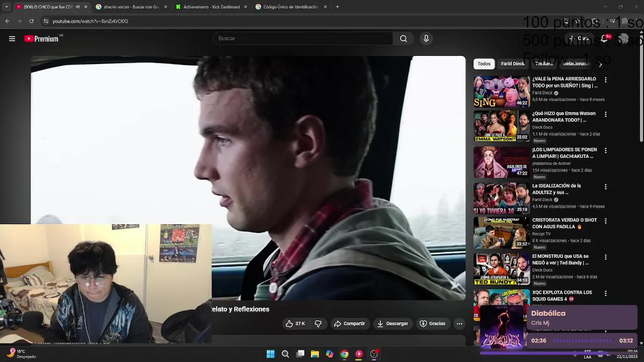644x362 pixels.
Task: Open options for XQC video
Action: coord(606,293)
